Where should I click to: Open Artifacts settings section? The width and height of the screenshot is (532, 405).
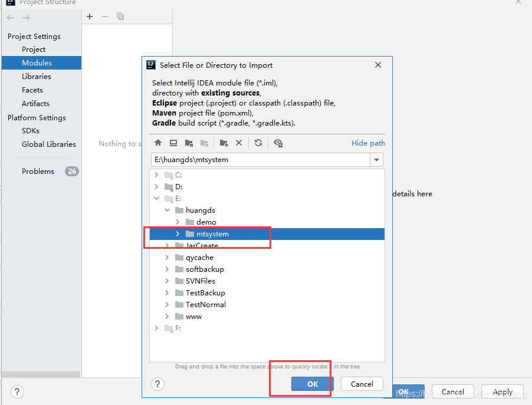point(35,103)
